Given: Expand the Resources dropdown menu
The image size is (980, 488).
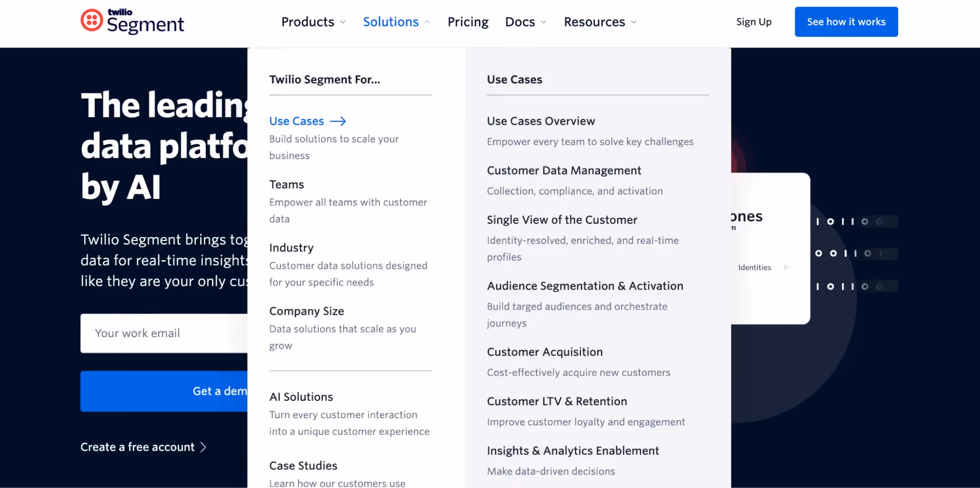Looking at the screenshot, I should 600,22.
